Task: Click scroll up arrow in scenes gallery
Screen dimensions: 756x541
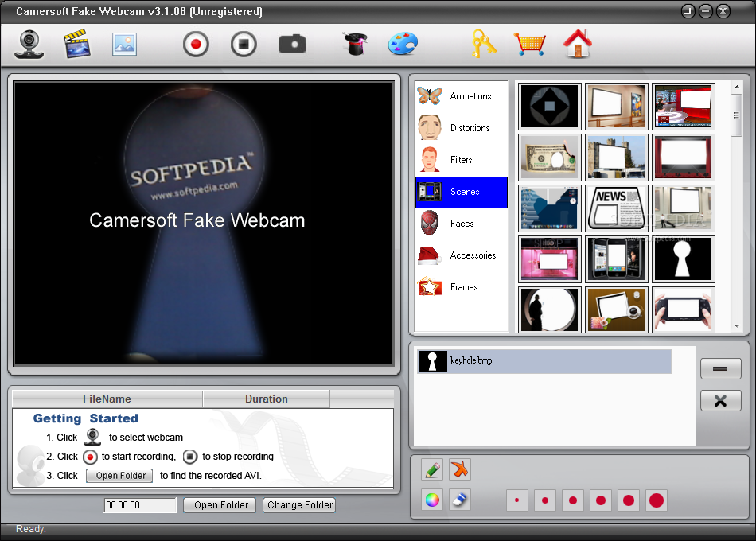Action: pyautogui.click(x=737, y=87)
